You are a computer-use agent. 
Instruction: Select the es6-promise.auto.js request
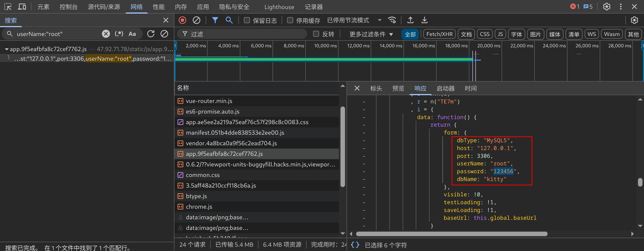pyautogui.click(x=257, y=112)
